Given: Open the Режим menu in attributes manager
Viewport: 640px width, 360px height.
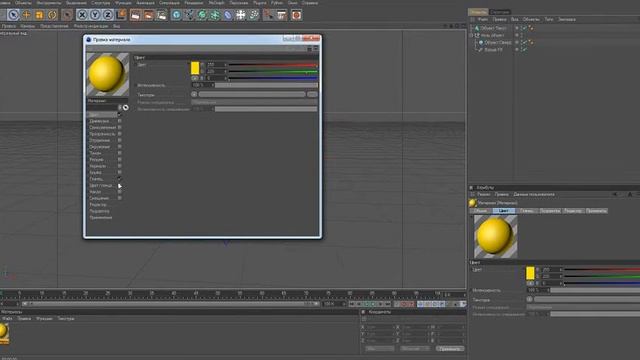Looking at the screenshot, I should point(484,194).
